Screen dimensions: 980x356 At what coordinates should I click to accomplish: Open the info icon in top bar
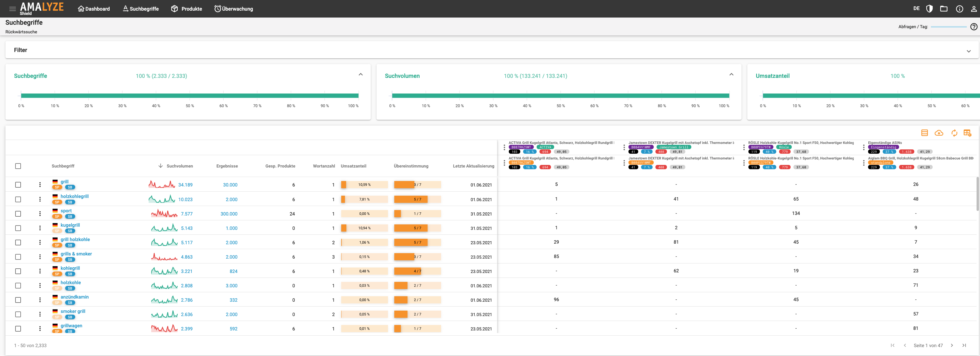click(x=959, y=9)
